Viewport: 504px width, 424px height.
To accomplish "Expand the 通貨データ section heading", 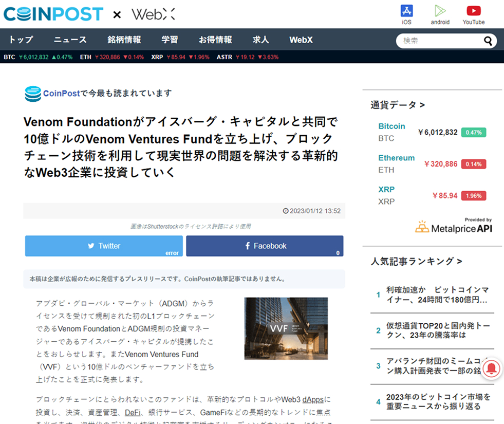I will click(x=398, y=105).
